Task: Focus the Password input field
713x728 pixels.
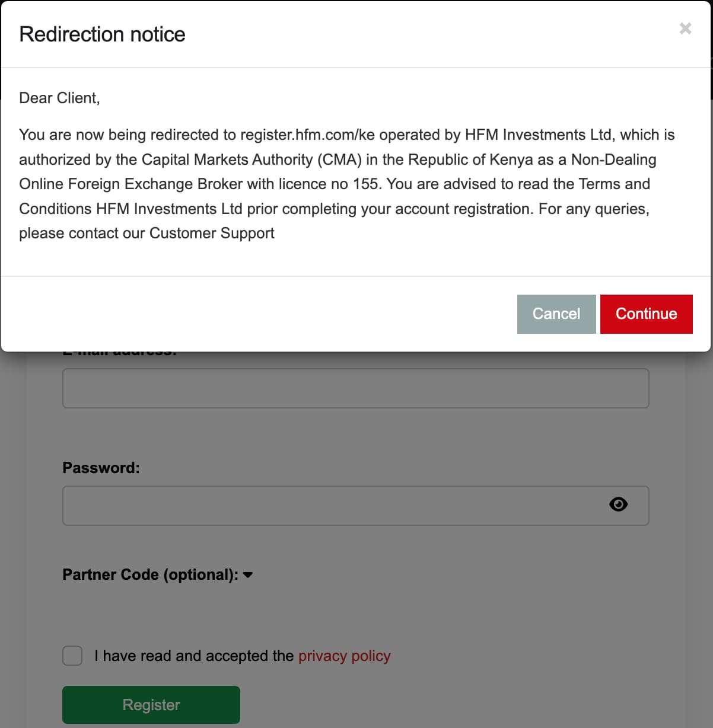Action: 332,506
